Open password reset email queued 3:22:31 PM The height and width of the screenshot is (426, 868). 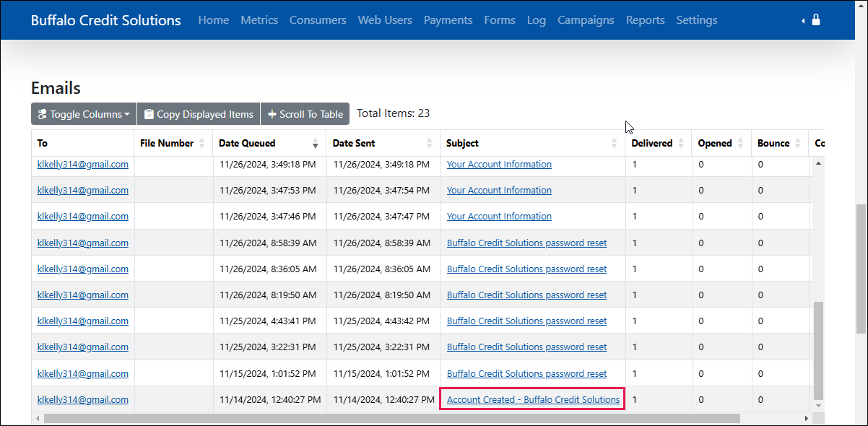[526, 347]
